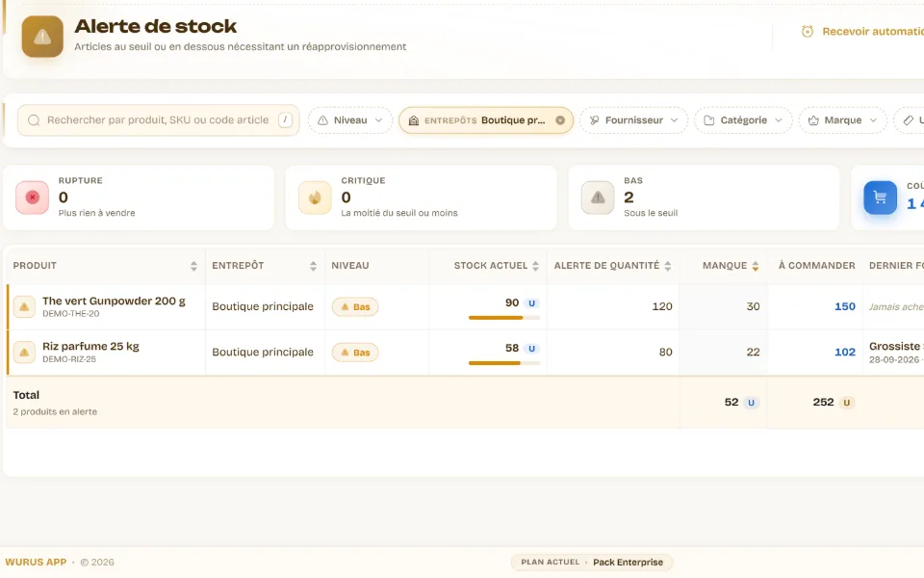This screenshot has width=924, height=578.
Task: Click Boutique principale in The vert row
Action: (x=263, y=306)
